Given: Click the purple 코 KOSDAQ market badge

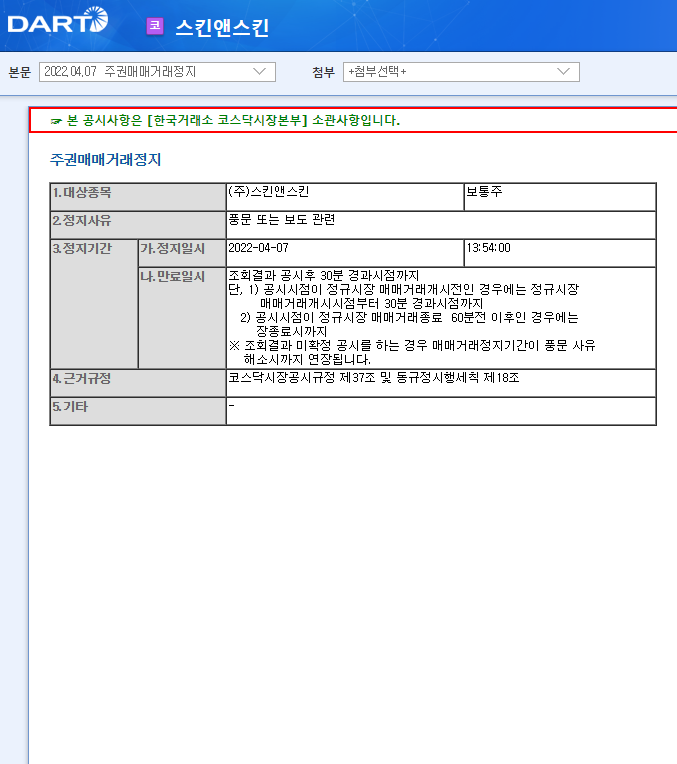Looking at the screenshot, I should pyautogui.click(x=155, y=26).
